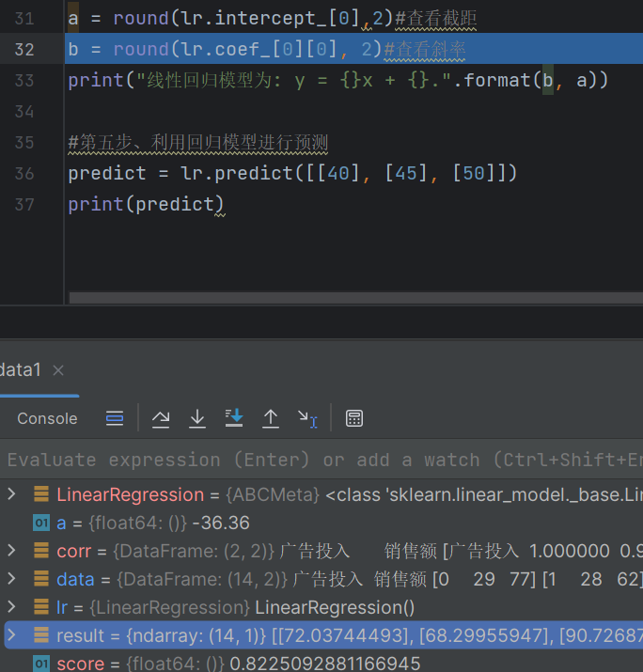This screenshot has width=643, height=672.
Task: Click Run to Cursor icon
Action: (307, 419)
